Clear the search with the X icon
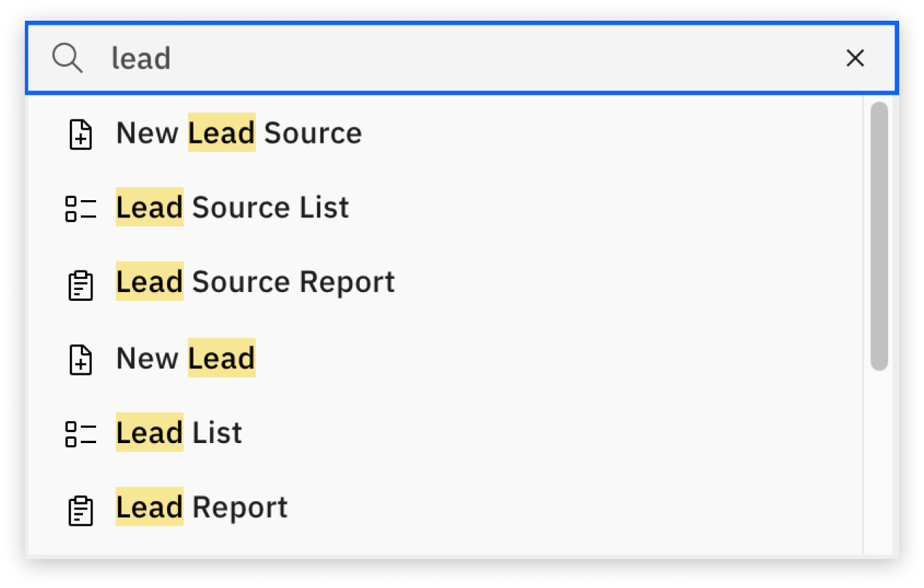The image size is (924, 588). tap(855, 59)
